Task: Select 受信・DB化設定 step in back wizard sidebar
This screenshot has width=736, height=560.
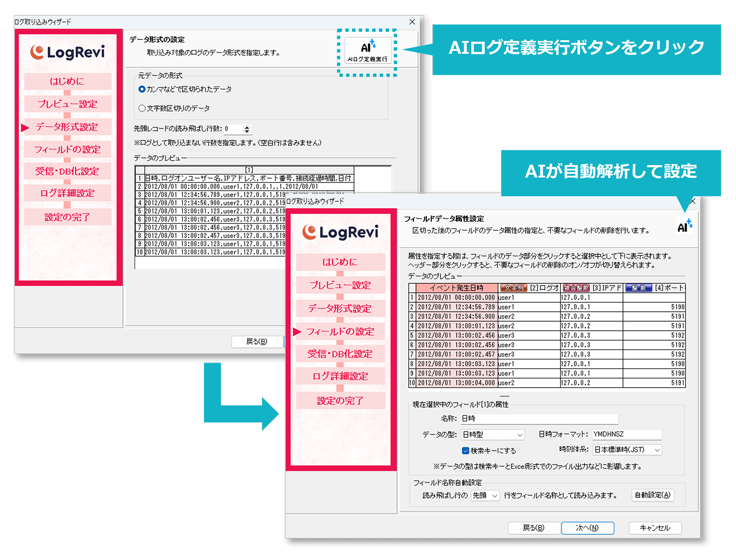Action: coord(68,171)
